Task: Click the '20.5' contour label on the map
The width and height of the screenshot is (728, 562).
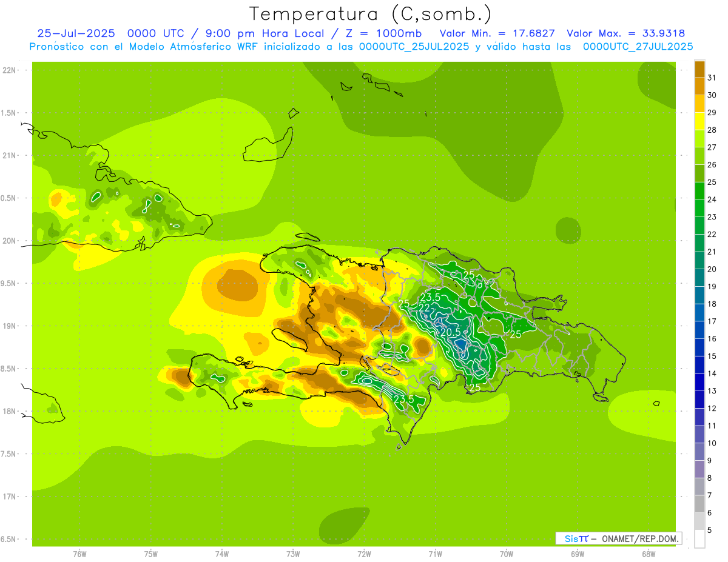Action: 450,332
